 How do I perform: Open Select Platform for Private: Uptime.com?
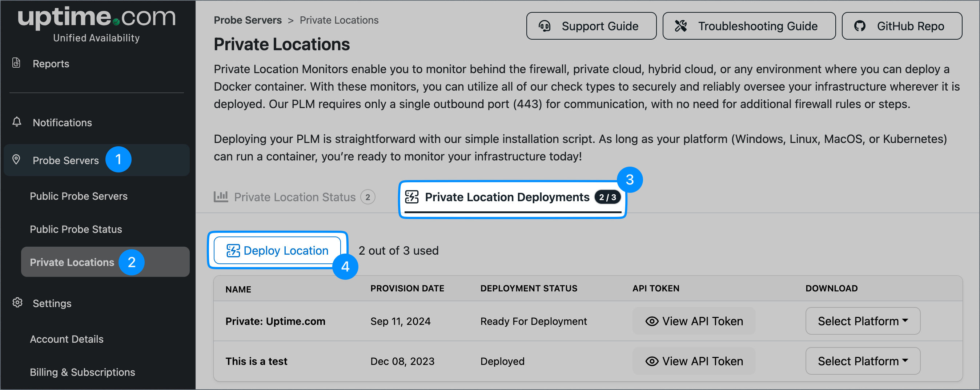click(863, 321)
